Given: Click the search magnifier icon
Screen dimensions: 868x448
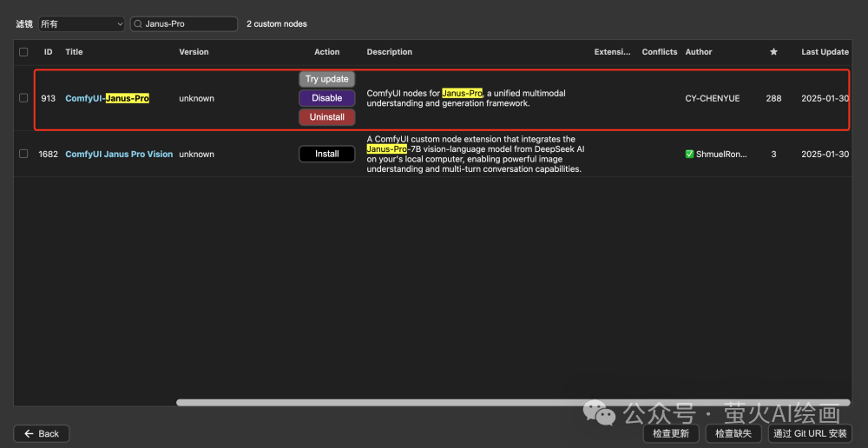Looking at the screenshot, I should pos(138,24).
